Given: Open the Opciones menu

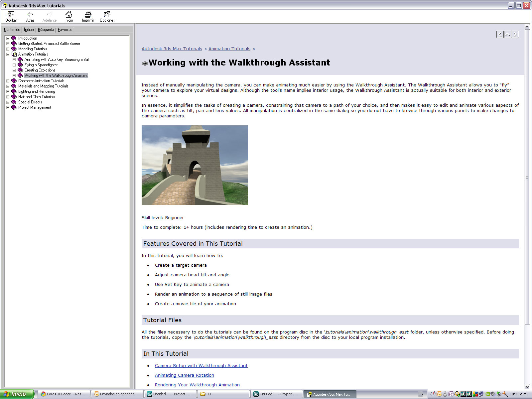Looking at the screenshot, I should (x=107, y=17).
